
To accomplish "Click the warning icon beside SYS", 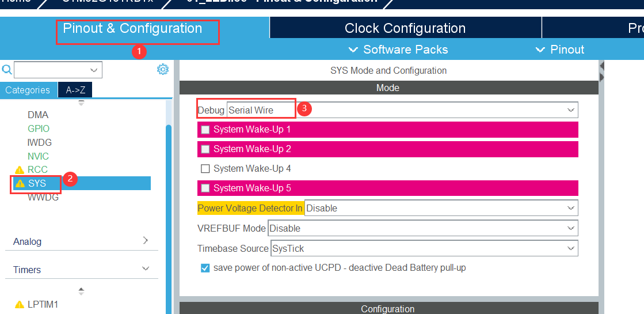I will tap(20, 184).
